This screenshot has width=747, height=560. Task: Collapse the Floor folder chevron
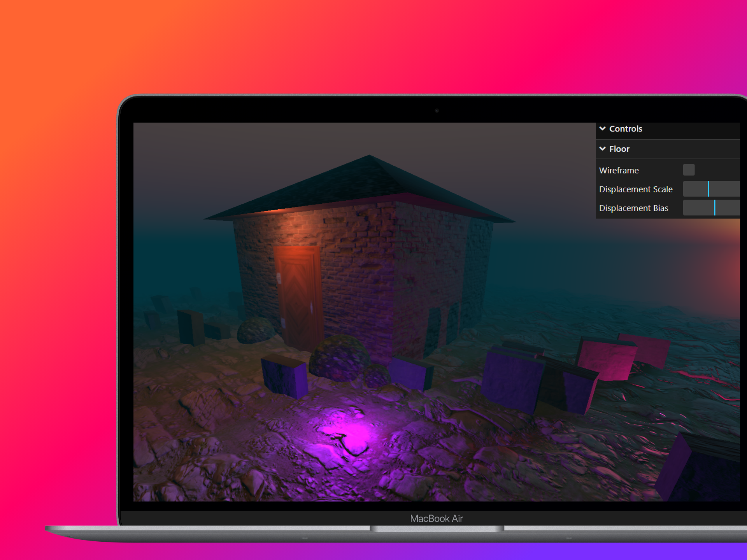coord(602,149)
